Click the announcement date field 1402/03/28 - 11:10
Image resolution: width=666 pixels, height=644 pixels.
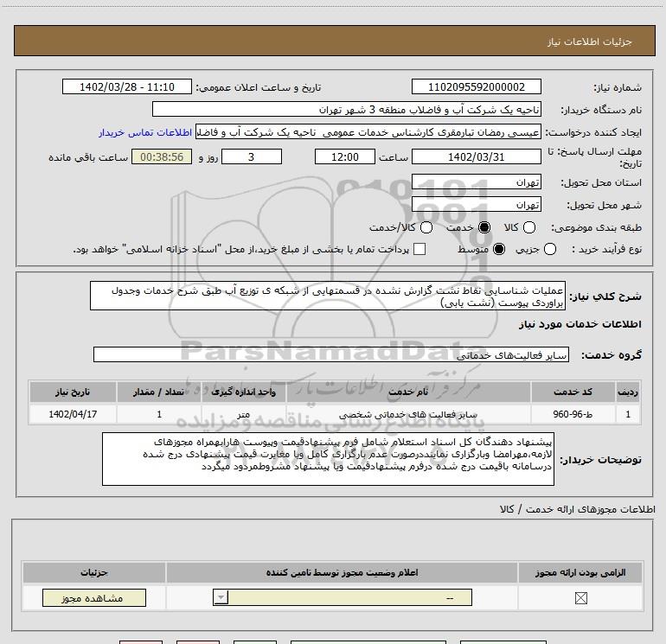127,86
